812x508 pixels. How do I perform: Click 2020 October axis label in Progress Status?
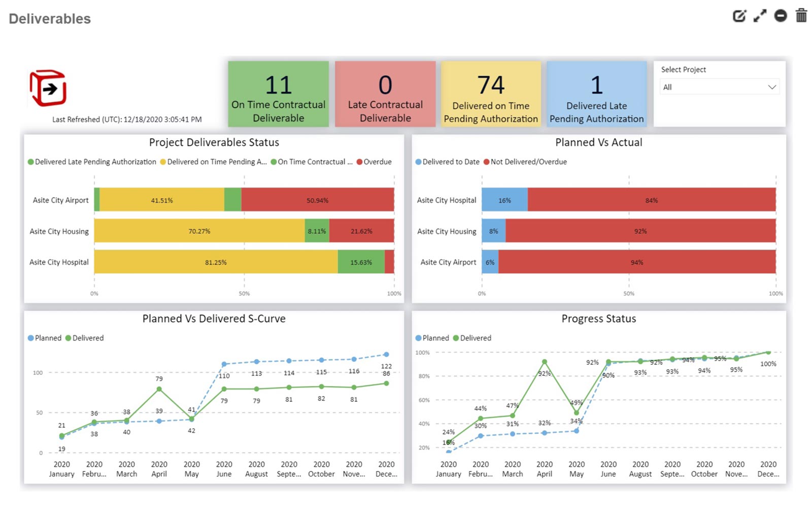point(704,469)
